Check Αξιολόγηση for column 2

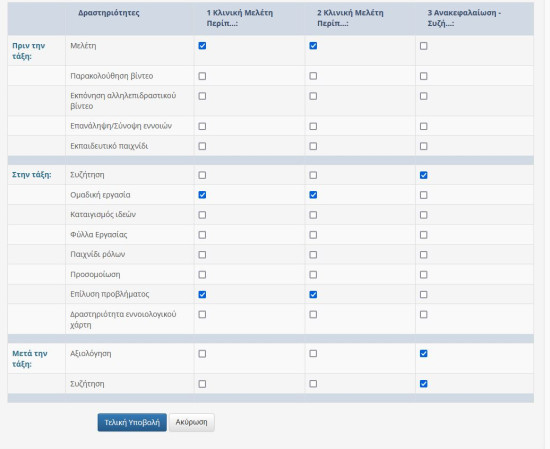(313, 353)
